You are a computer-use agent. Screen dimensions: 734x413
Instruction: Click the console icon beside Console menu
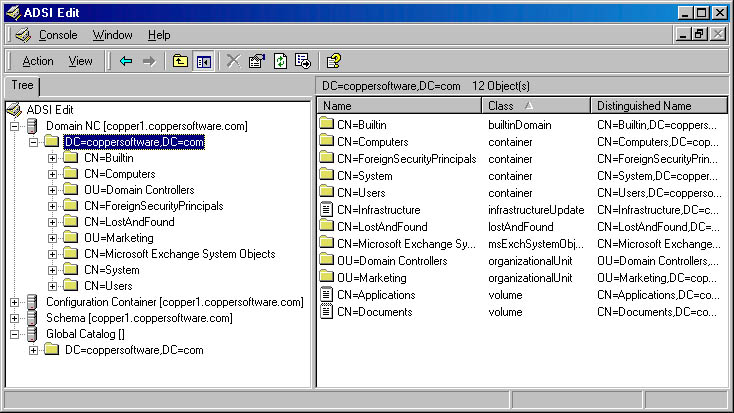pyautogui.click(x=23, y=35)
